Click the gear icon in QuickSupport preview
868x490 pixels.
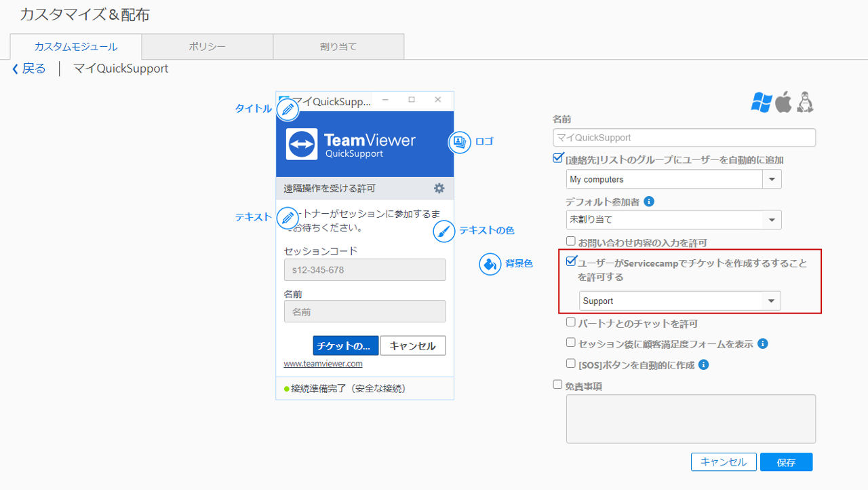[439, 188]
